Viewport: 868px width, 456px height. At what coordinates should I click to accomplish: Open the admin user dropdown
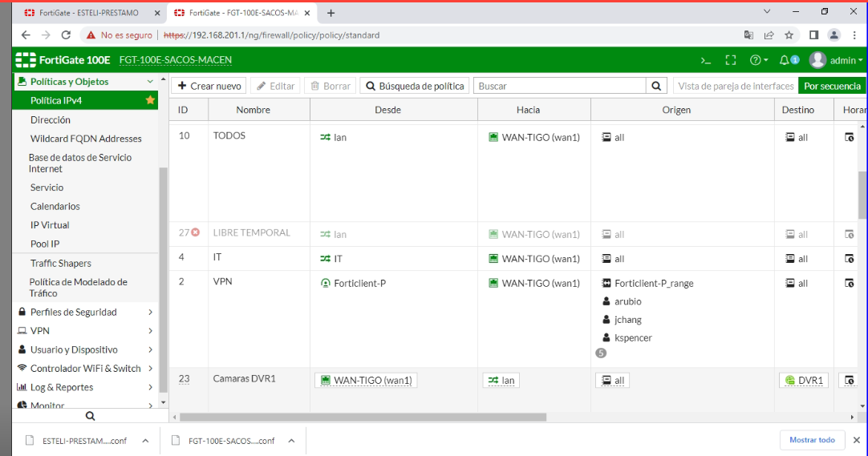pos(836,61)
